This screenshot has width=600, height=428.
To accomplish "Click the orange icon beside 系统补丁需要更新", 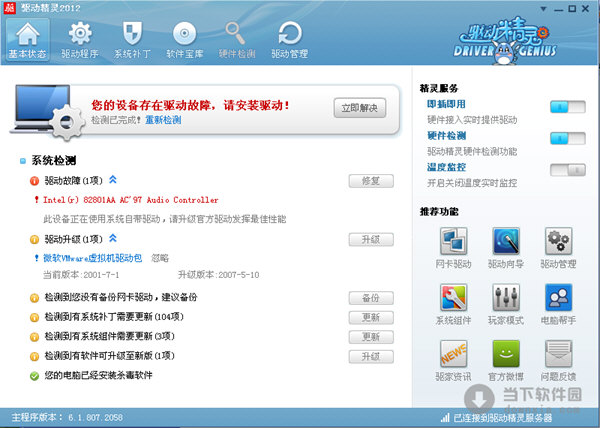I will 34,317.
